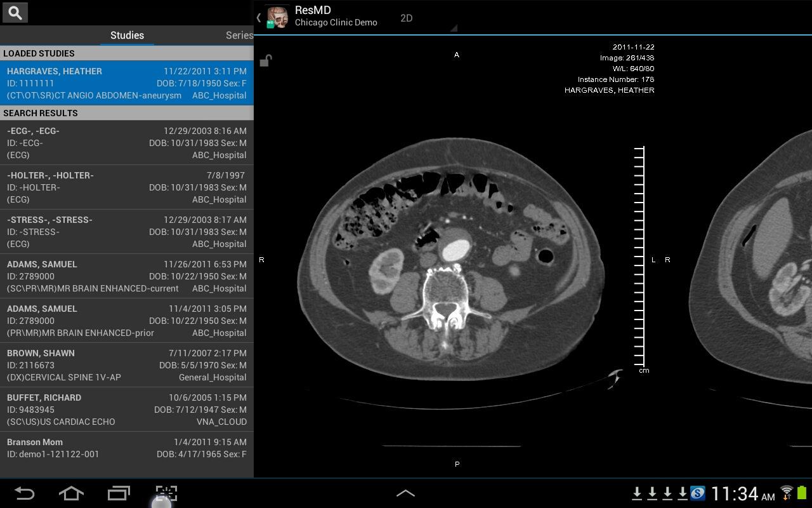Image resolution: width=812 pixels, height=508 pixels.
Task: Switch to the Series tab
Action: tap(240, 36)
